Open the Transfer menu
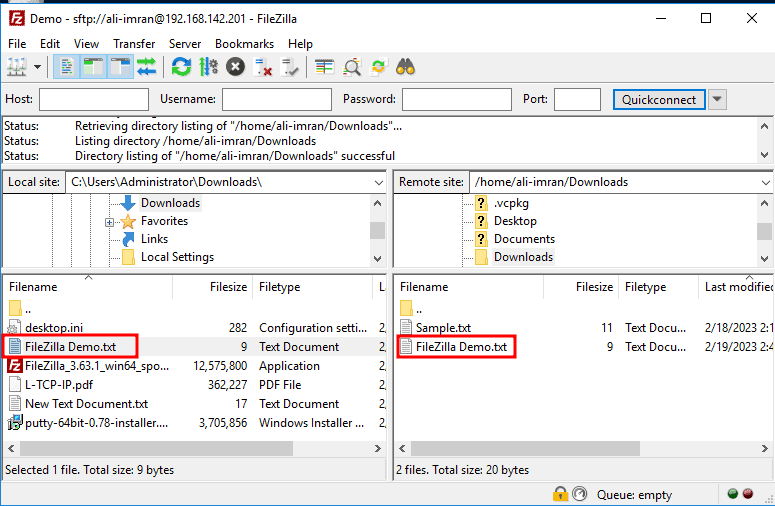 [134, 44]
